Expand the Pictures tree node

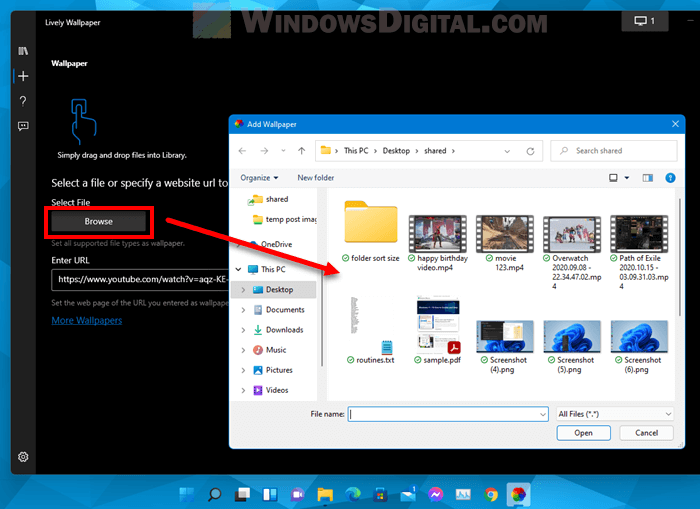pos(243,370)
